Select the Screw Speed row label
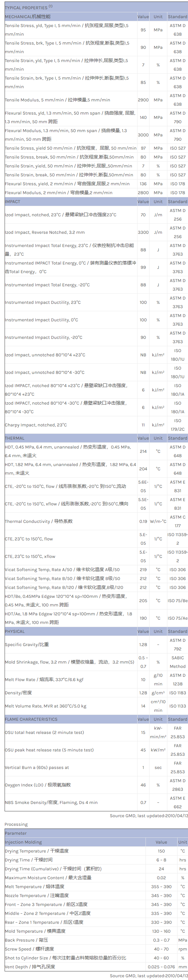Screen dimensions: 188x980 tap(29, 949)
